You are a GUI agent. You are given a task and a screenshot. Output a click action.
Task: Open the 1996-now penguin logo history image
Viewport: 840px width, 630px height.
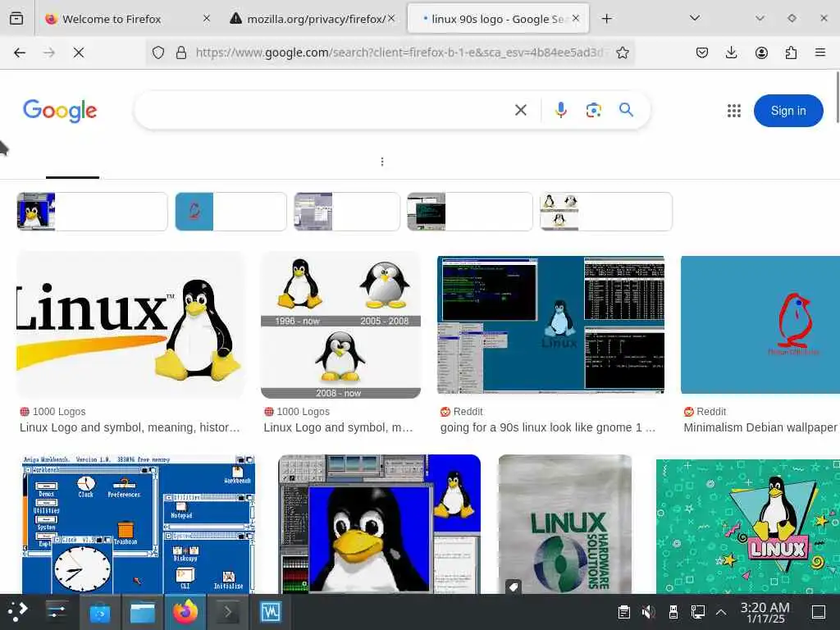click(340, 325)
